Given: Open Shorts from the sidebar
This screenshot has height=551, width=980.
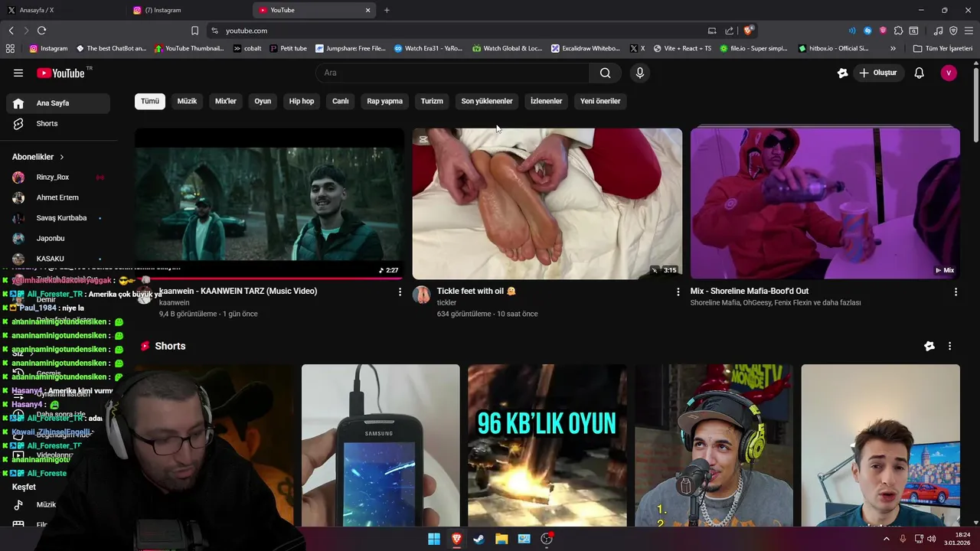Looking at the screenshot, I should click(x=58, y=123).
